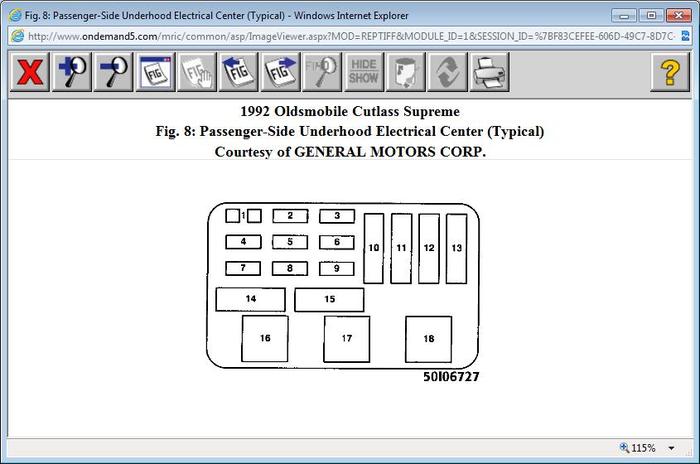Click fuse box 9 in the diagram
This screenshot has height=464, width=700.
pos(337,268)
